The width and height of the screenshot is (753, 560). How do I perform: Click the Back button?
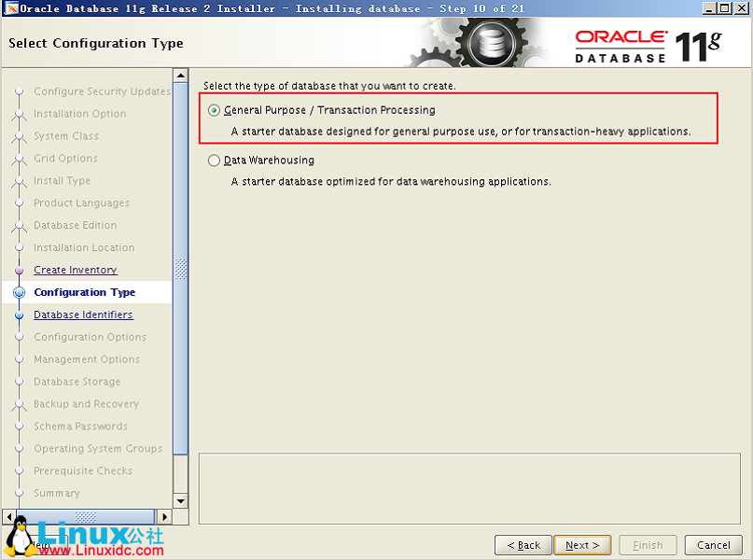click(523, 545)
